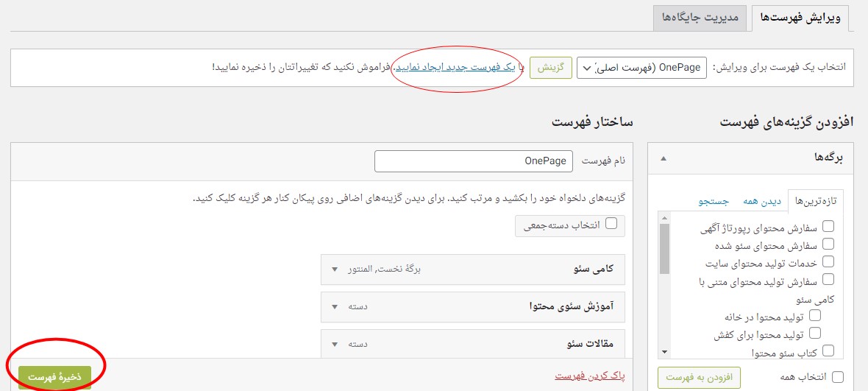
Task: Click the پاک کردن فهرست delete link
Action: (x=589, y=376)
